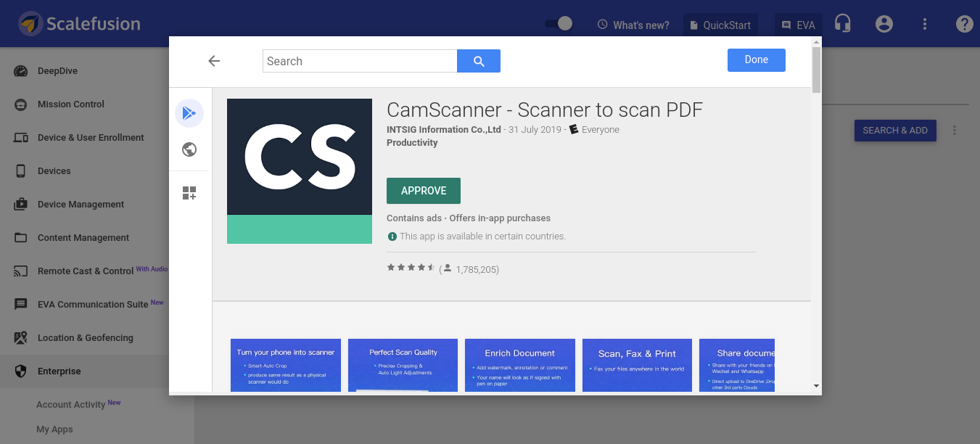Click the scrollbar down arrow in the dialog
This screenshot has width=980, height=444.
816,387
